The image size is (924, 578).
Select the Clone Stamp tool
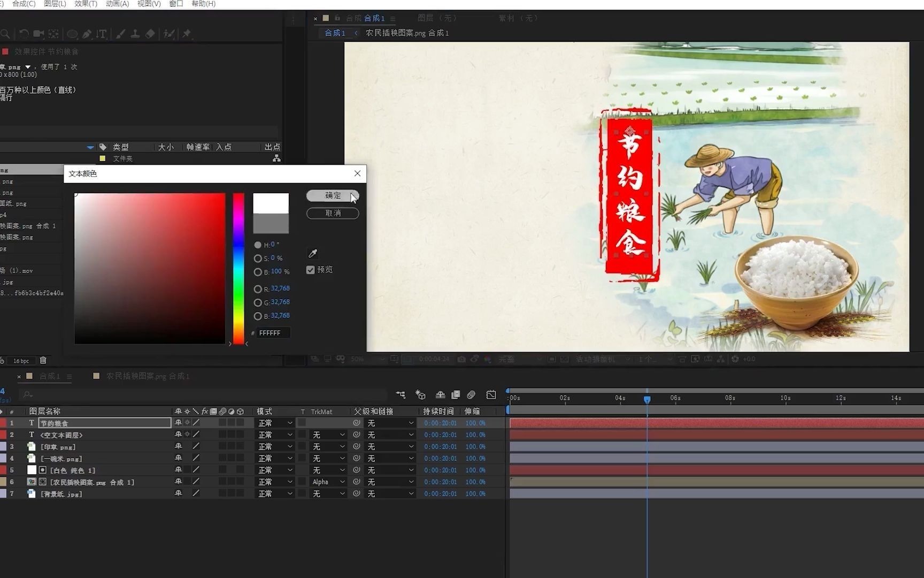pyautogui.click(x=135, y=34)
